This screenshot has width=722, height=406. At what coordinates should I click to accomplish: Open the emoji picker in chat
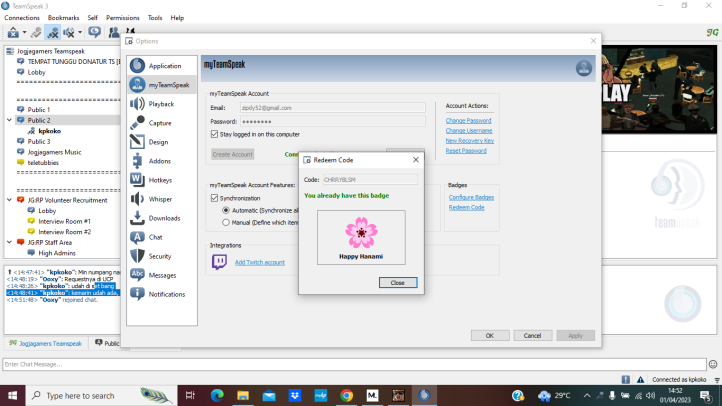pos(713,364)
